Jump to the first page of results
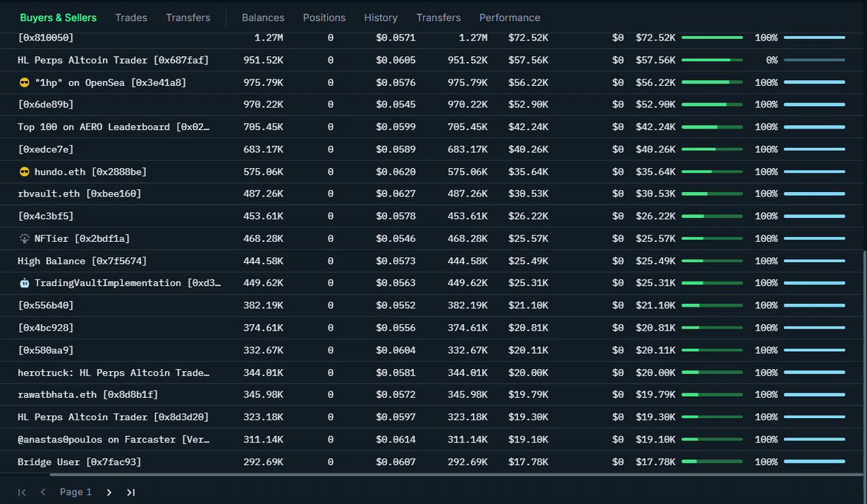This screenshot has width=867, height=504. coord(22,492)
